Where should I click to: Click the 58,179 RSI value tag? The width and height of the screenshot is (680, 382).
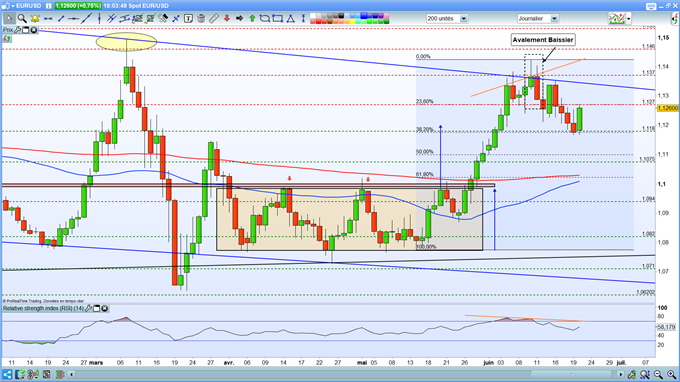(x=667, y=326)
